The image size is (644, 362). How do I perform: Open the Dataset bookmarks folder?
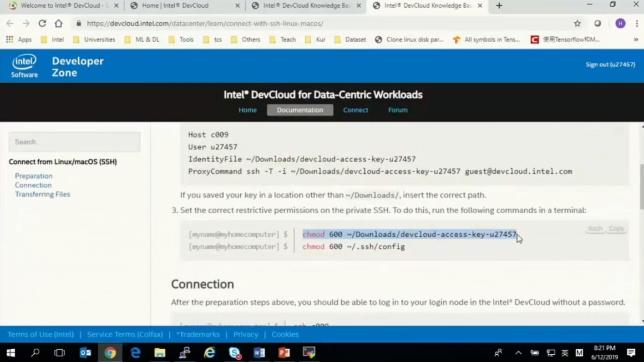(x=351, y=39)
